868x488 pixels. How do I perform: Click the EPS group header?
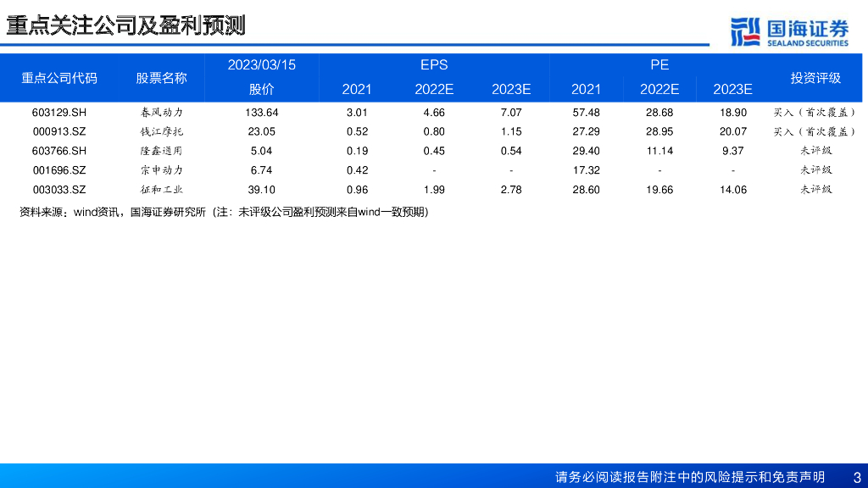[x=434, y=64]
